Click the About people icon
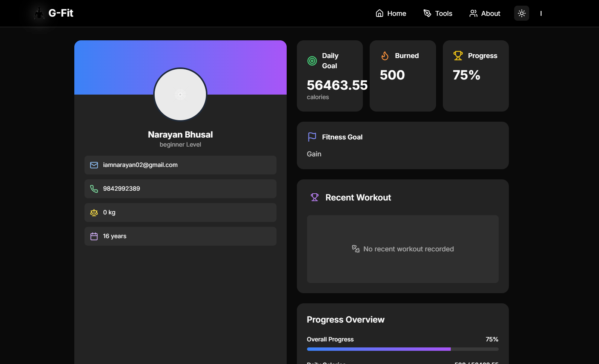 pyautogui.click(x=473, y=14)
